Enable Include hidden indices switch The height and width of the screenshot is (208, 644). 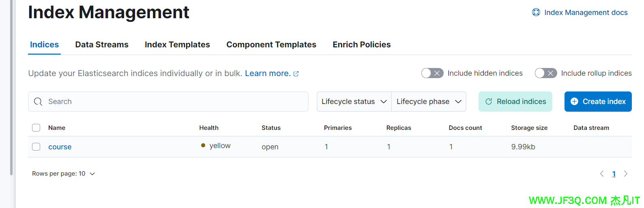click(432, 73)
